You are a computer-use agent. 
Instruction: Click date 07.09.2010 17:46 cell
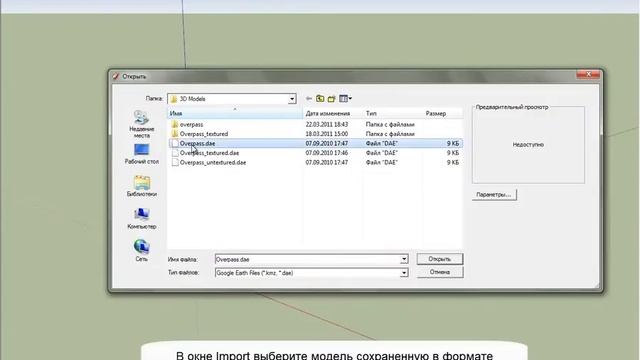[x=327, y=153]
